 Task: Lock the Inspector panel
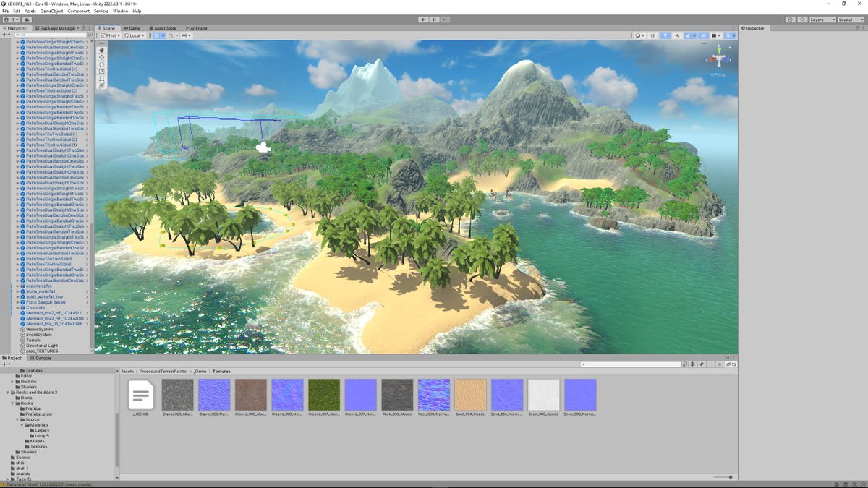(856, 28)
